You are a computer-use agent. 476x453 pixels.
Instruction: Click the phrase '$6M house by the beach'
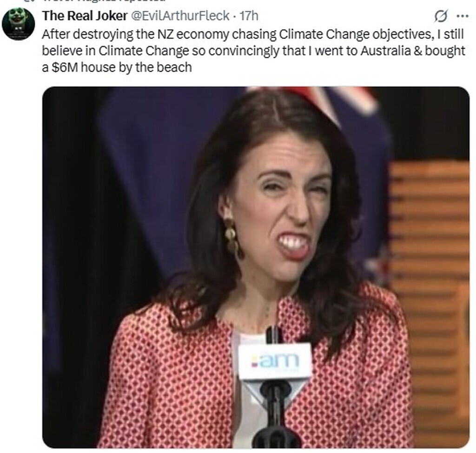click(x=122, y=67)
